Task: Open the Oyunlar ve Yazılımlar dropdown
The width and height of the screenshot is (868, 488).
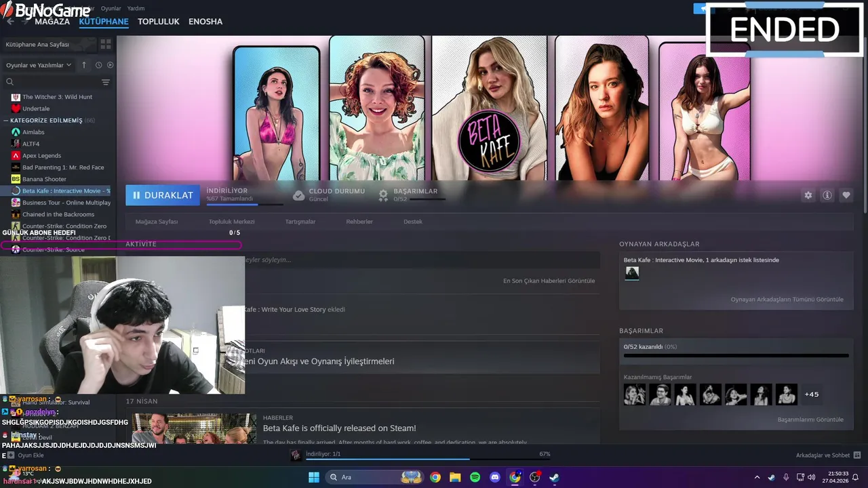Action: pos(39,65)
